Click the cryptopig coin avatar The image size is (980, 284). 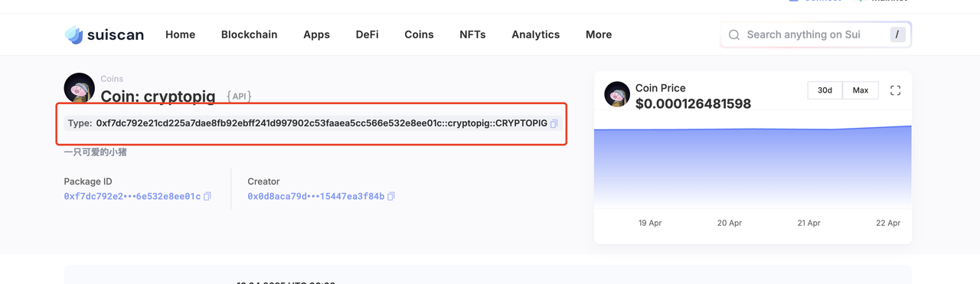point(80,89)
